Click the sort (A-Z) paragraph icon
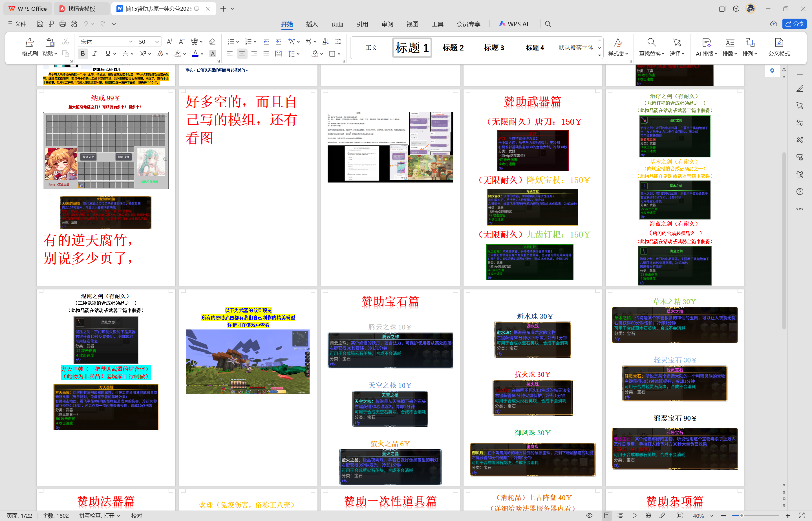 click(326, 42)
